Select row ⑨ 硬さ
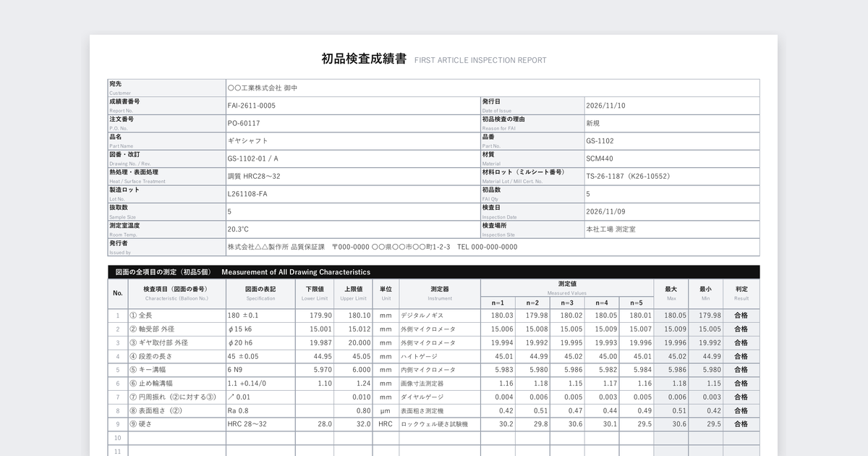 click(x=176, y=424)
